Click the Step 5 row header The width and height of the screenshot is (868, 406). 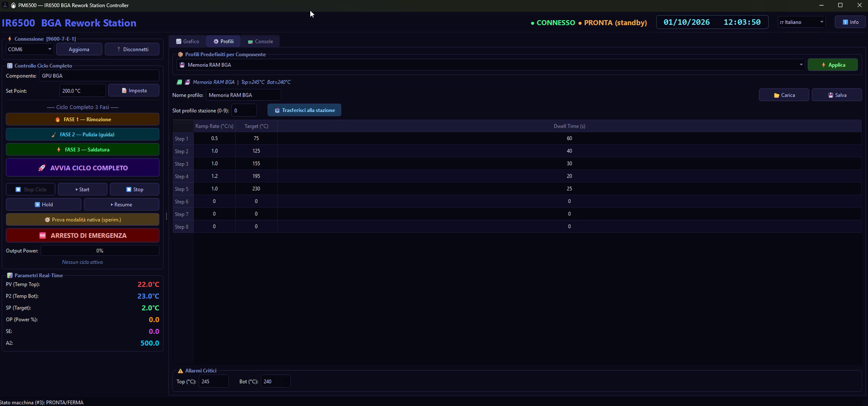coord(183,189)
